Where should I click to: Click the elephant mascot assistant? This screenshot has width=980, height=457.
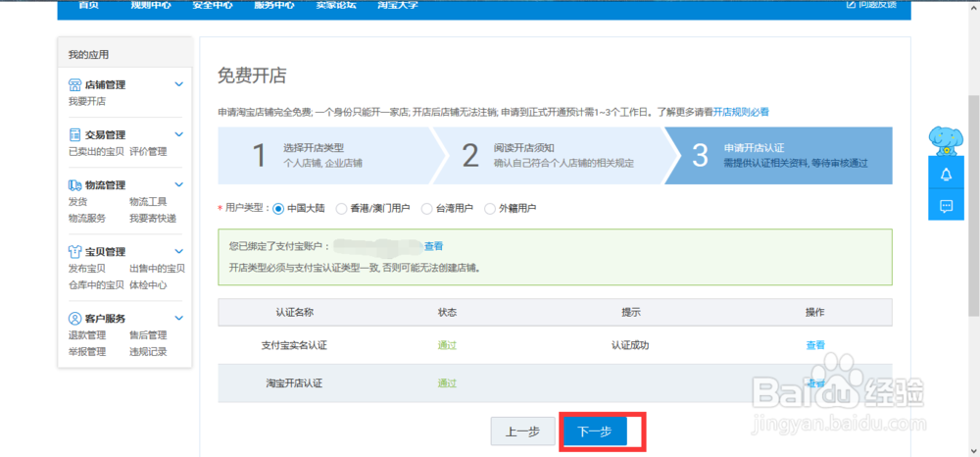(945, 140)
